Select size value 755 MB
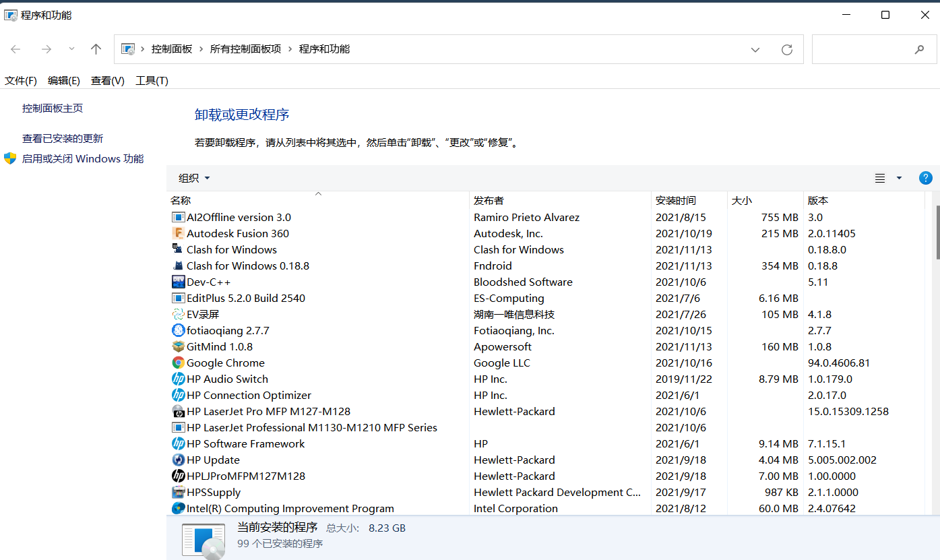 pos(780,217)
